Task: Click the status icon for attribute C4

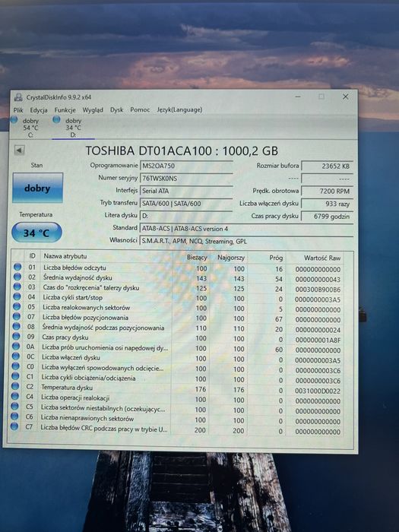Action: (x=15, y=396)
